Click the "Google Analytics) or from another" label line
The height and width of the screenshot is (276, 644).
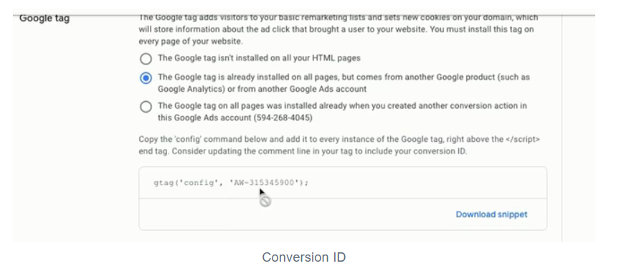click(x=262, y=89)
